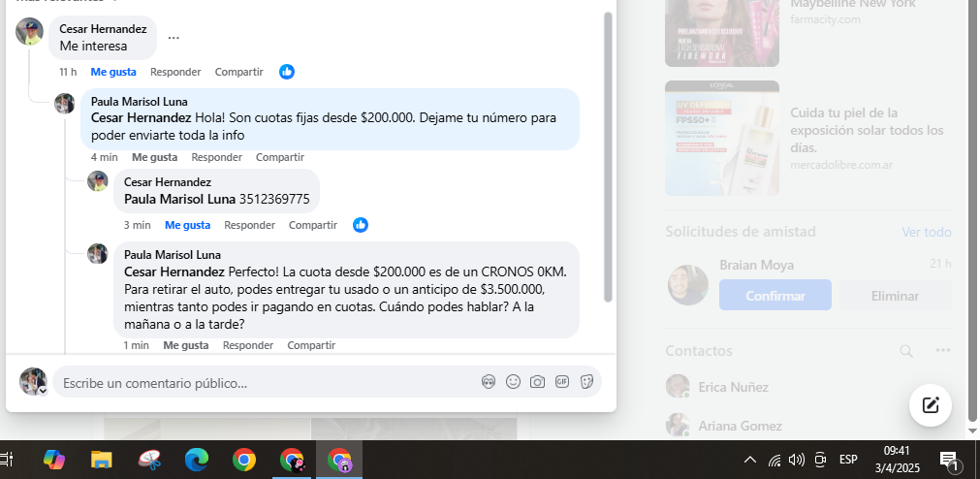Open File Explorer from the taskbar
The image size is (980, 479).
click(101, 461)
